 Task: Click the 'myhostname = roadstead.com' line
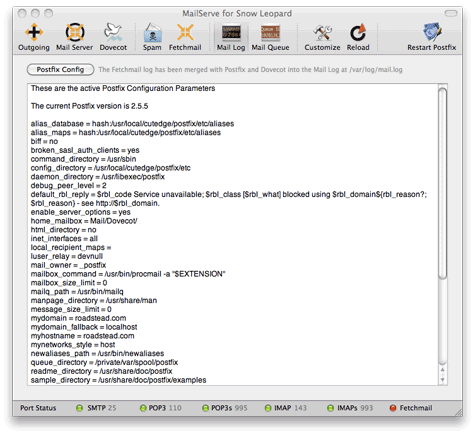(x=82, y=336)
